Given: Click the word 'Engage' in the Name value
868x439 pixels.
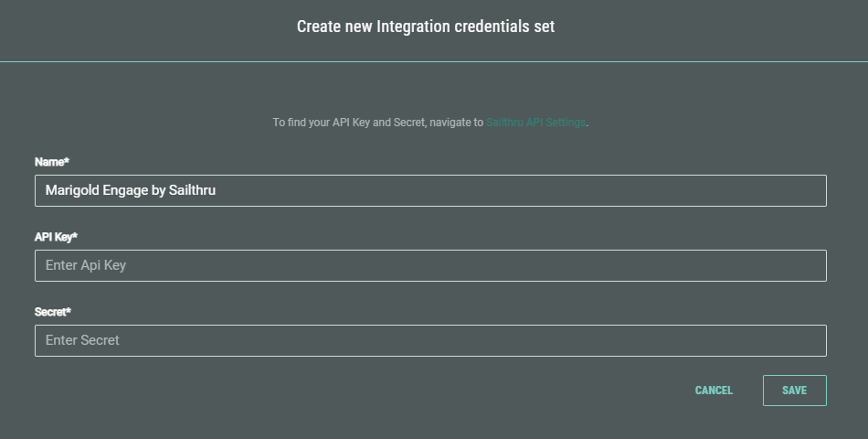Looking at the screenshot, I should point(125,190).
